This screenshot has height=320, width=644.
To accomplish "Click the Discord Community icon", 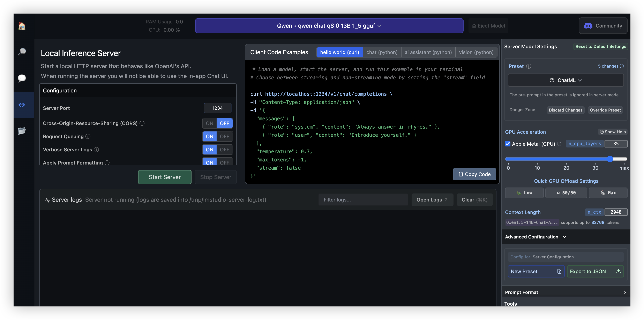I will coord(588,26).
